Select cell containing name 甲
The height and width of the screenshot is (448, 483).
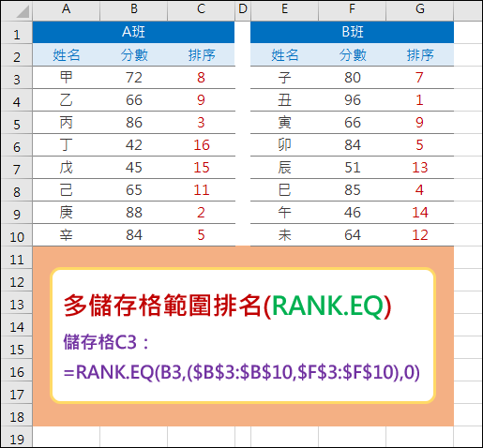(67, 78)
